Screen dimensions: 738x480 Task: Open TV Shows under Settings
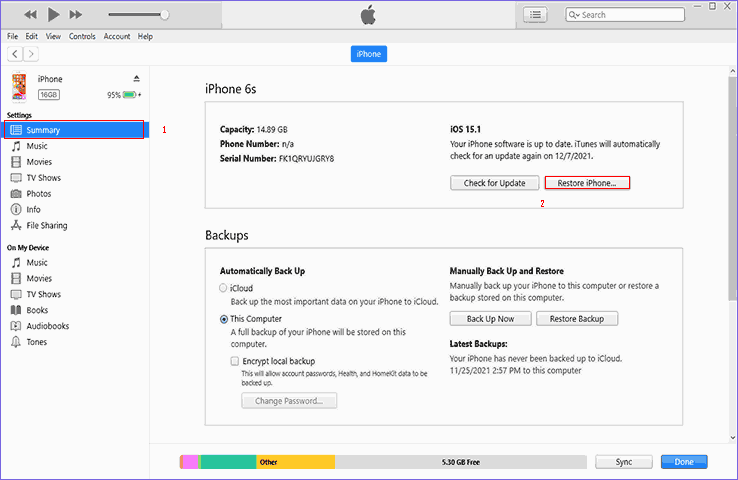(x=43, y=178)
